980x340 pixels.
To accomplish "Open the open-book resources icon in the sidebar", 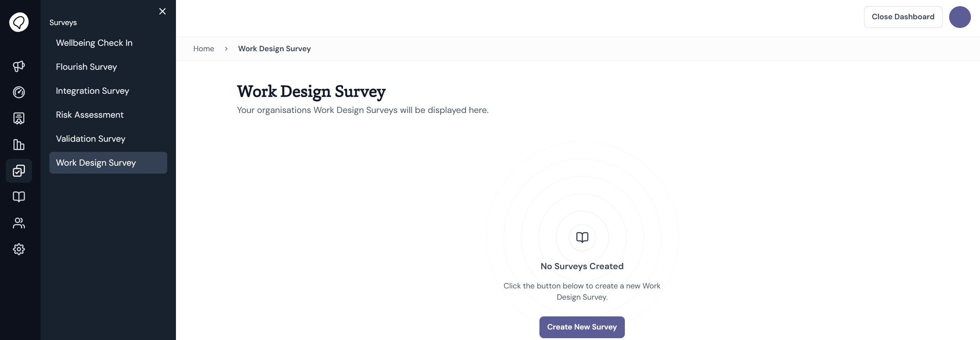I will pos(19,197).
